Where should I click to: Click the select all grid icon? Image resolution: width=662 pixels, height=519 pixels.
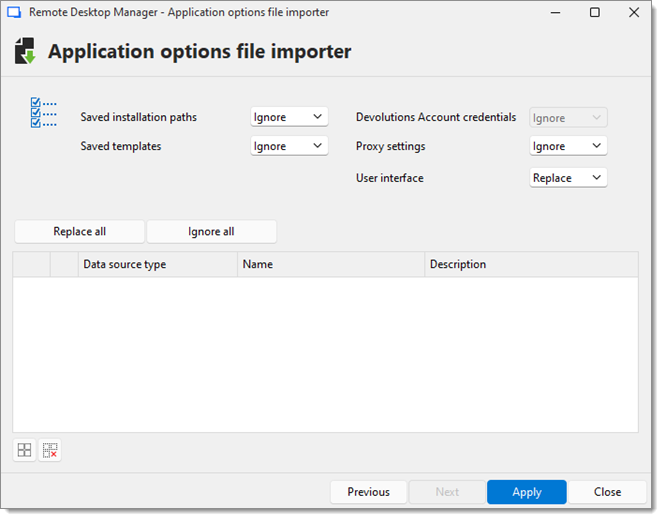(x=24, y=450)
